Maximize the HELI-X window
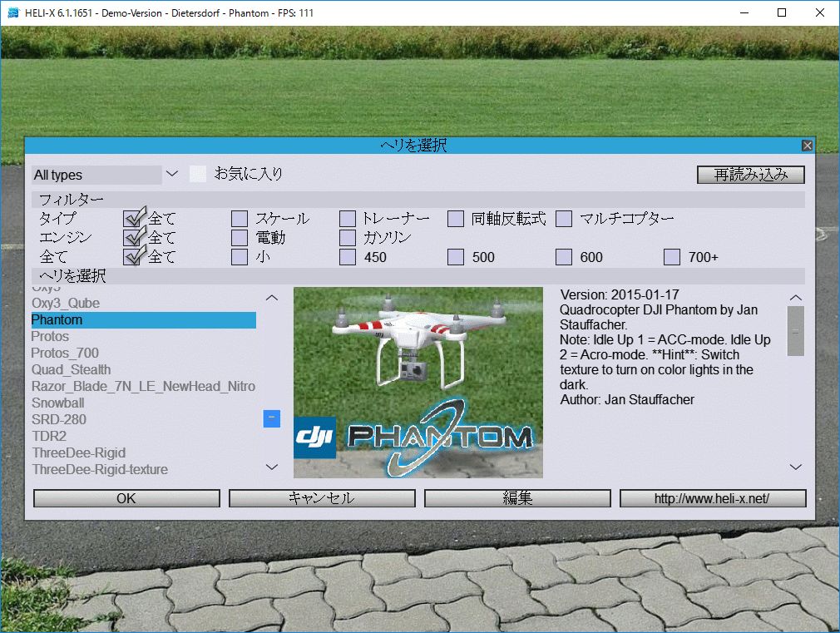 tap(782, 12)
